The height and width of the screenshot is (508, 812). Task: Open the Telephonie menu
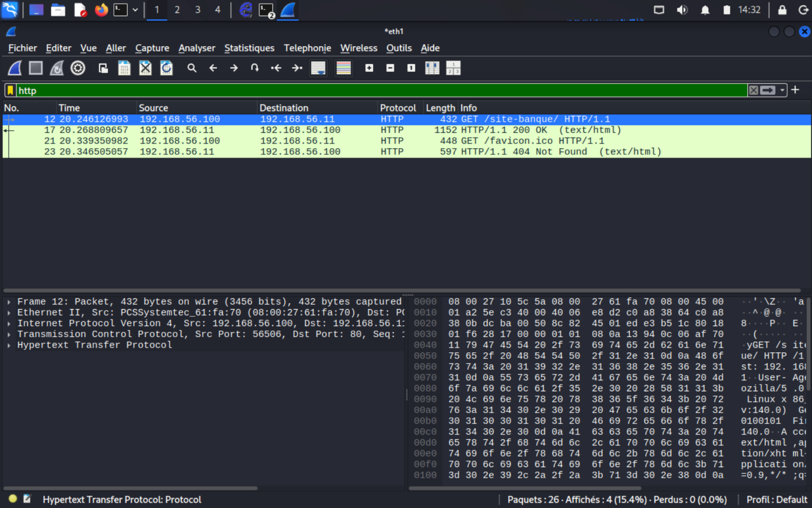307,48
